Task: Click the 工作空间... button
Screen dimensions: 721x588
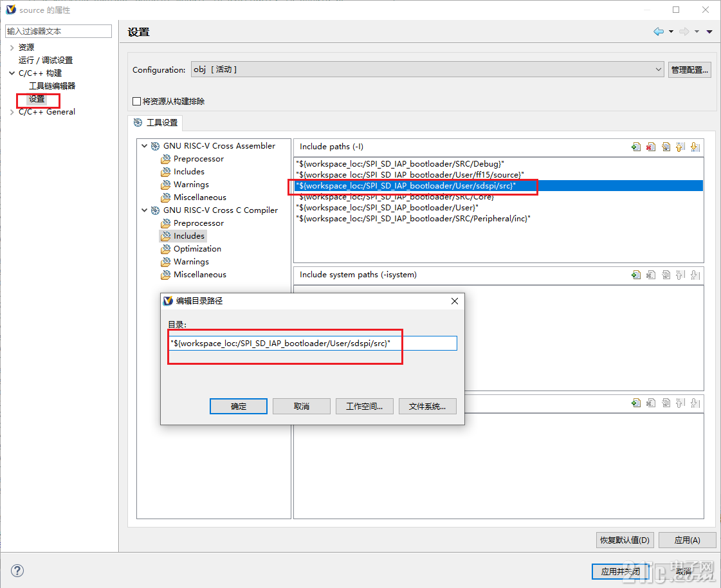Action: point(364,407)
